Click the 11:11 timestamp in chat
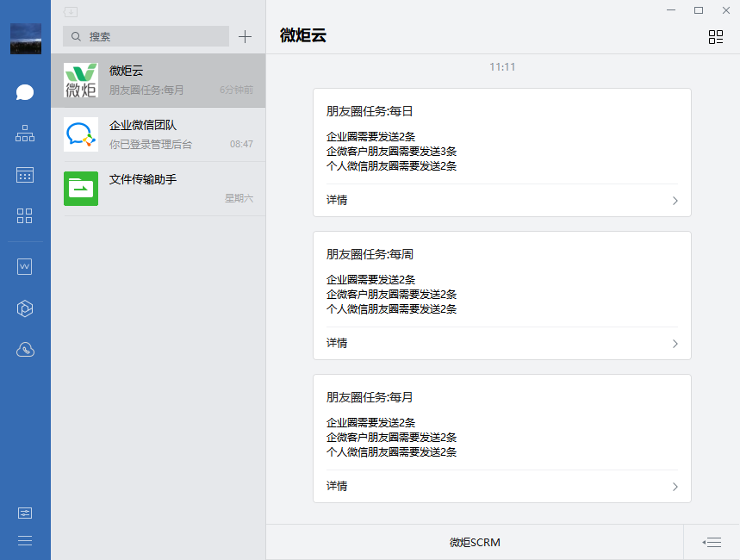This screenshot has width=740, height=560. click(x=502, y=67)
